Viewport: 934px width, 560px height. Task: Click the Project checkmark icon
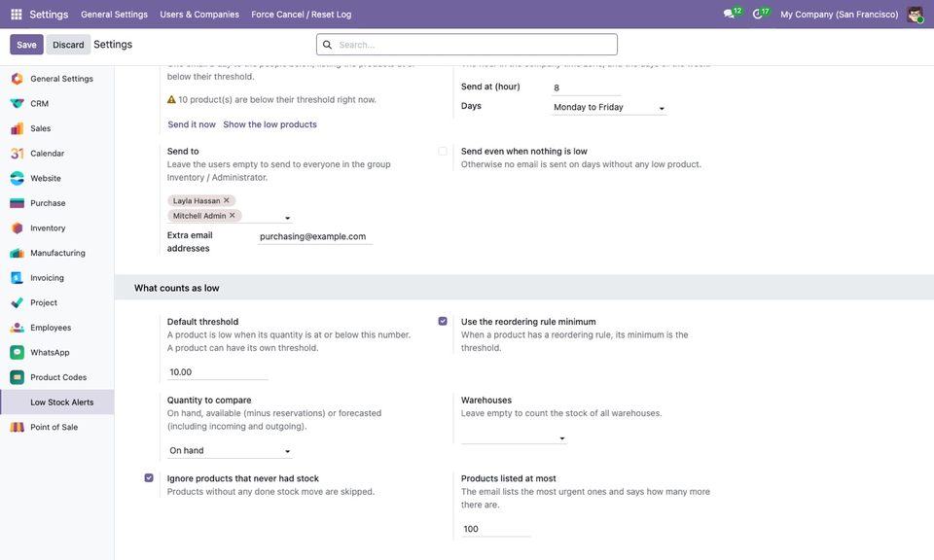(x=18, y=303)
